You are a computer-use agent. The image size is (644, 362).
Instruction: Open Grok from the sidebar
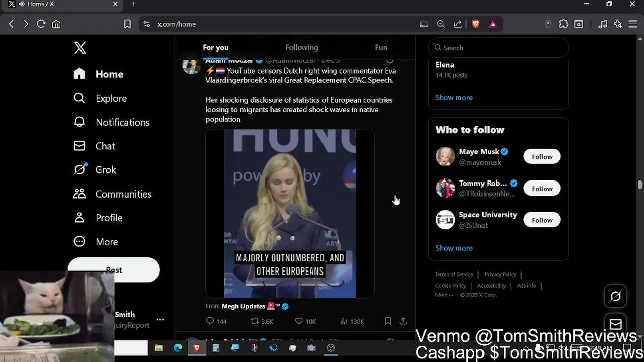(95, 170)
